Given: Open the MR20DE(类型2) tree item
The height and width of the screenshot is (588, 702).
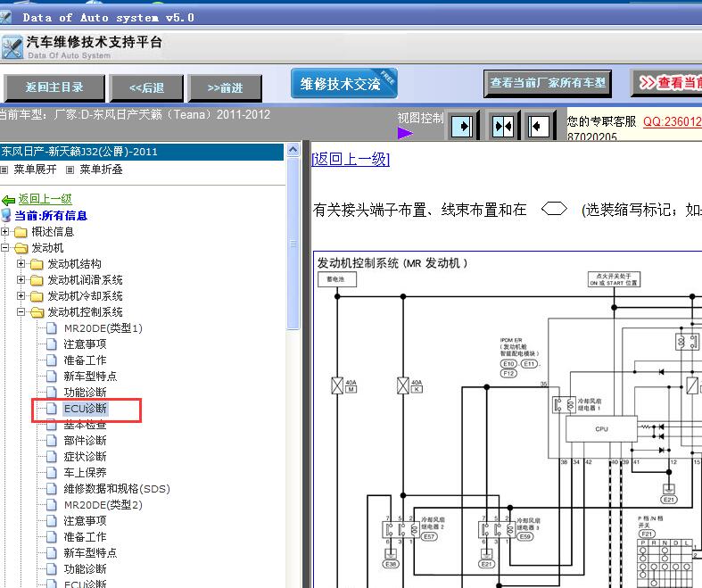Looking at the screenshot, I should (x=103, y=505).
